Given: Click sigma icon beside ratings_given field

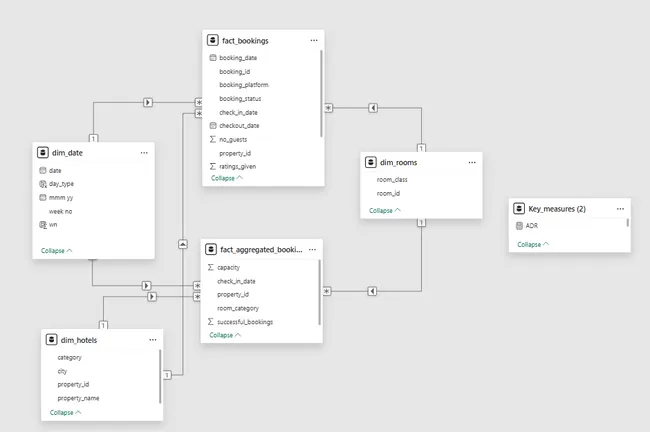Looking at the screenshot, I should coord(213,166).
